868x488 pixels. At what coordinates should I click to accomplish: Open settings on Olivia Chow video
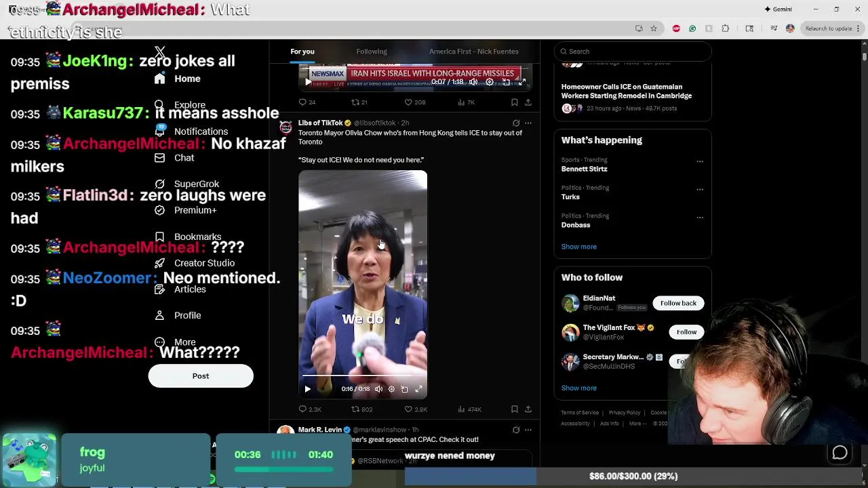(391, 389)
